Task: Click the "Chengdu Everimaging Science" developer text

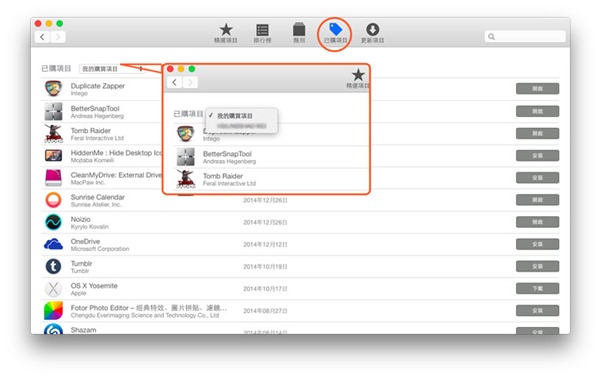Action: click(145, 315)
